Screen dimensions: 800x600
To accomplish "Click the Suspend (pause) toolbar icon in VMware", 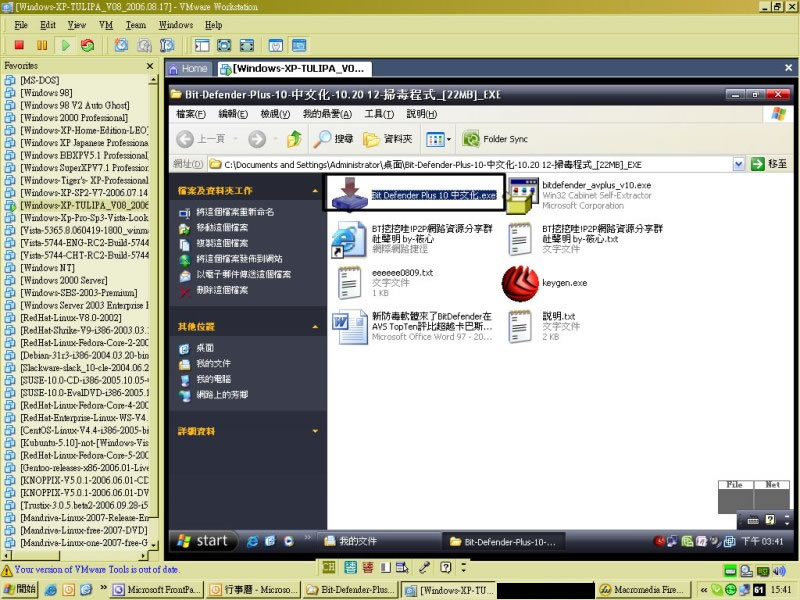I will click(x=42, y=45).
